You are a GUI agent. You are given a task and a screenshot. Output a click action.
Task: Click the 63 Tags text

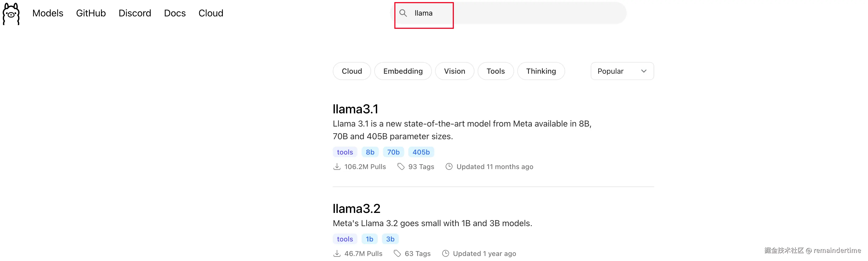pos(418,254)
